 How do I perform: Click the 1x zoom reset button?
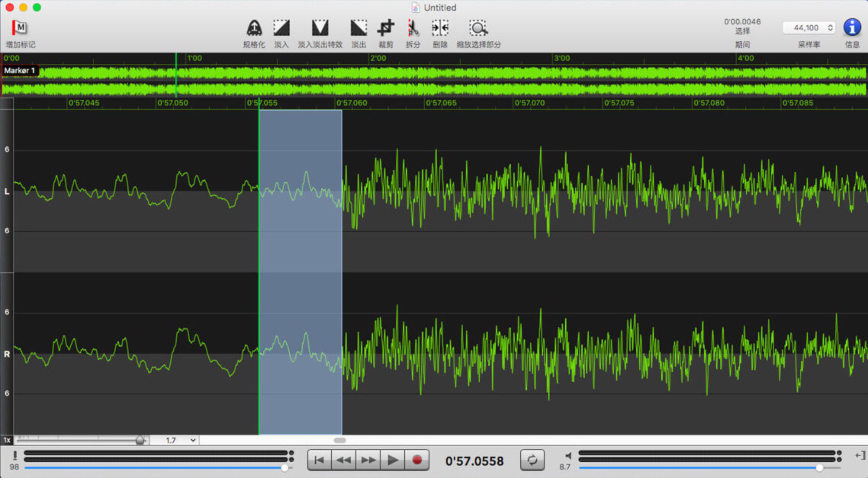click(7, 441)
